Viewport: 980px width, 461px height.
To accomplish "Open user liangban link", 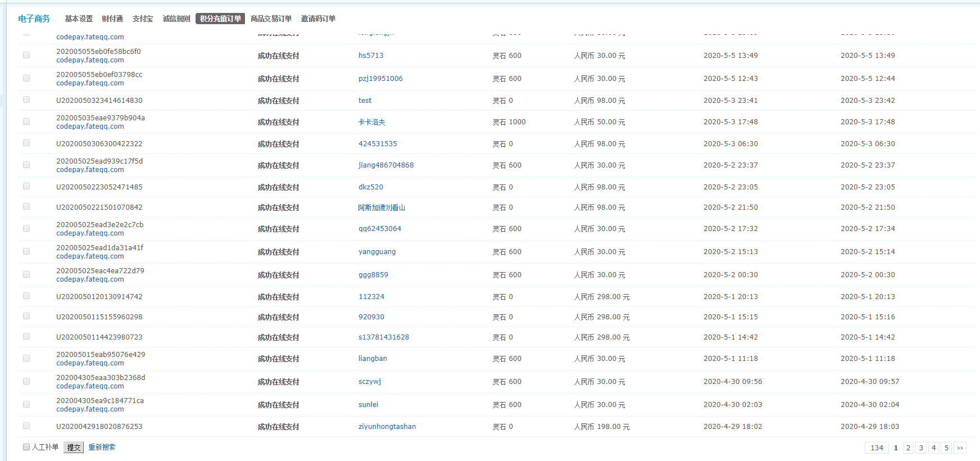I will click(373, 359).
